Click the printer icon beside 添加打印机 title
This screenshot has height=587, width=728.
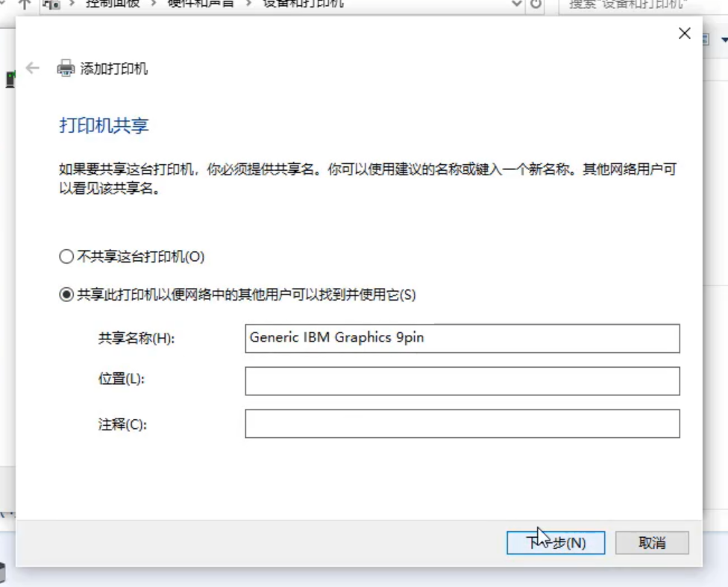(66, 69)
